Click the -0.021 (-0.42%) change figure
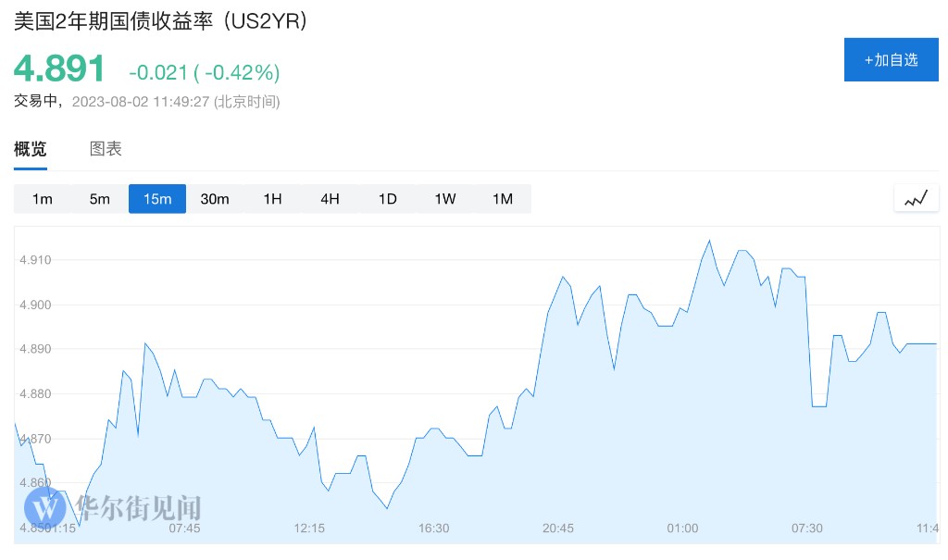The image size is (948, 560). (x=204, y=72)
